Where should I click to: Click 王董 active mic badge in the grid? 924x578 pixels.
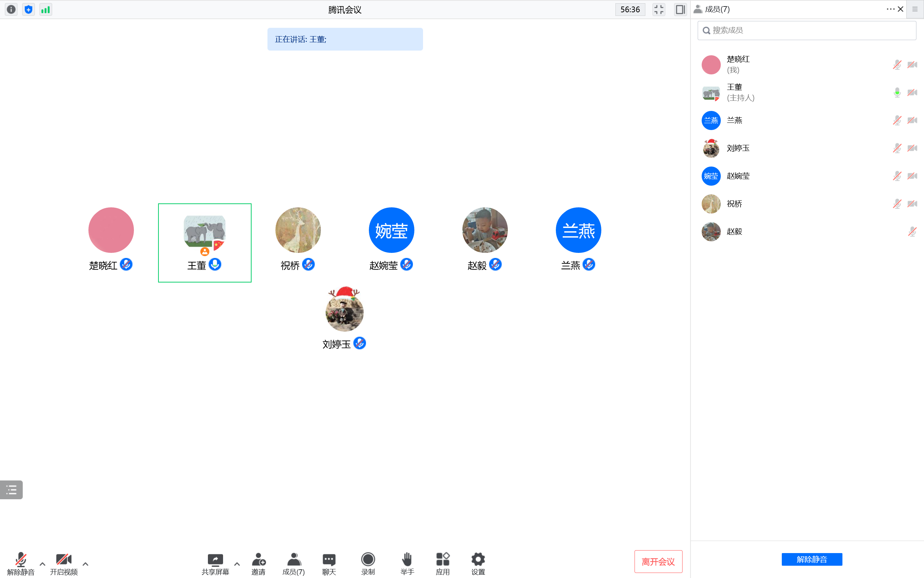pyautogui.click(x=215, y=264)
